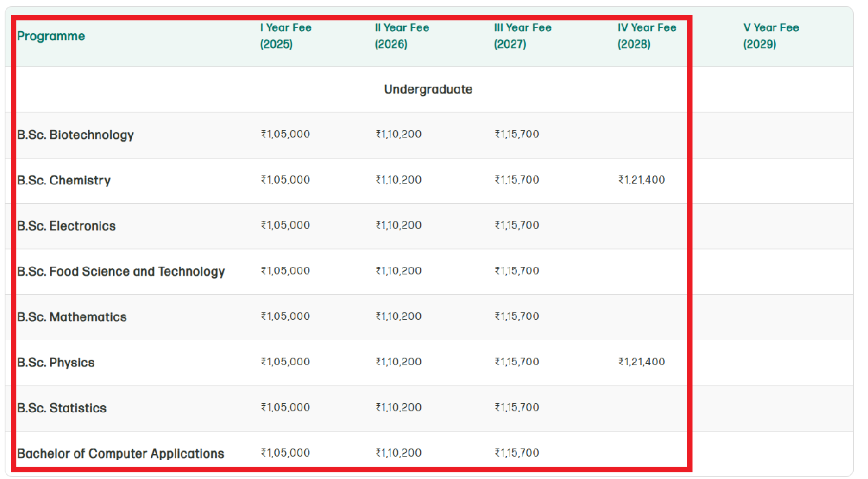Select the V Year Fee (2029) header
The image size is (868, 479).
click(x=770, y=35)
